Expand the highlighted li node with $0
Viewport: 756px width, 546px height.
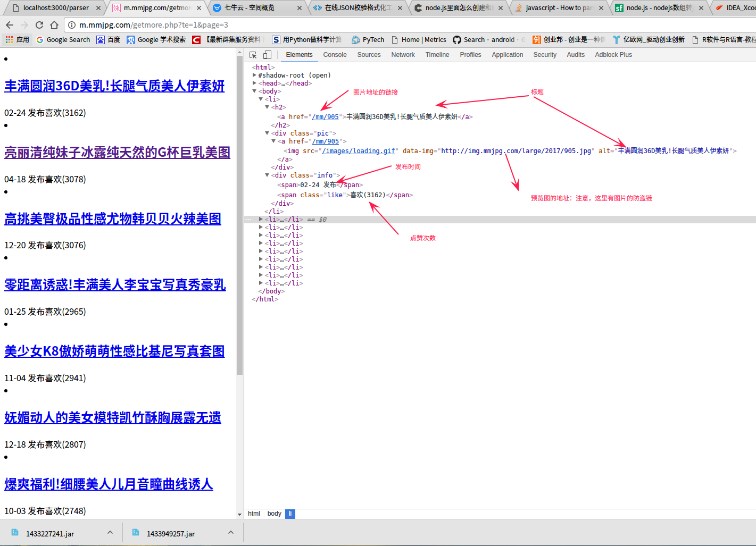coord(261,220)
